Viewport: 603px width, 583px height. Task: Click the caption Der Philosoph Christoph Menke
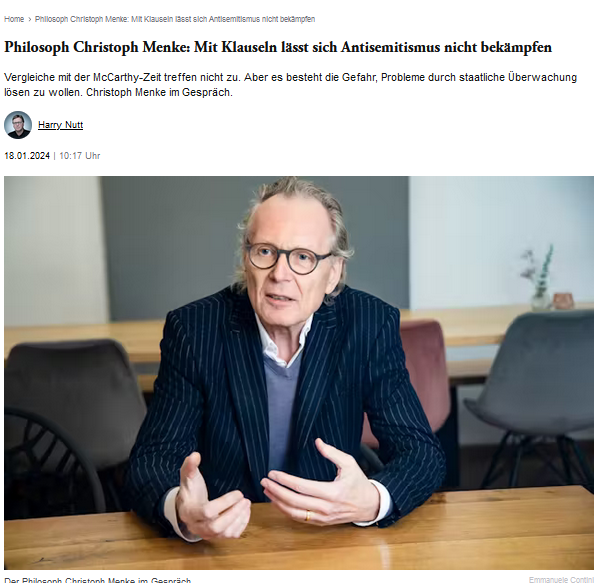pyautogui.click(x=97, y=580)
